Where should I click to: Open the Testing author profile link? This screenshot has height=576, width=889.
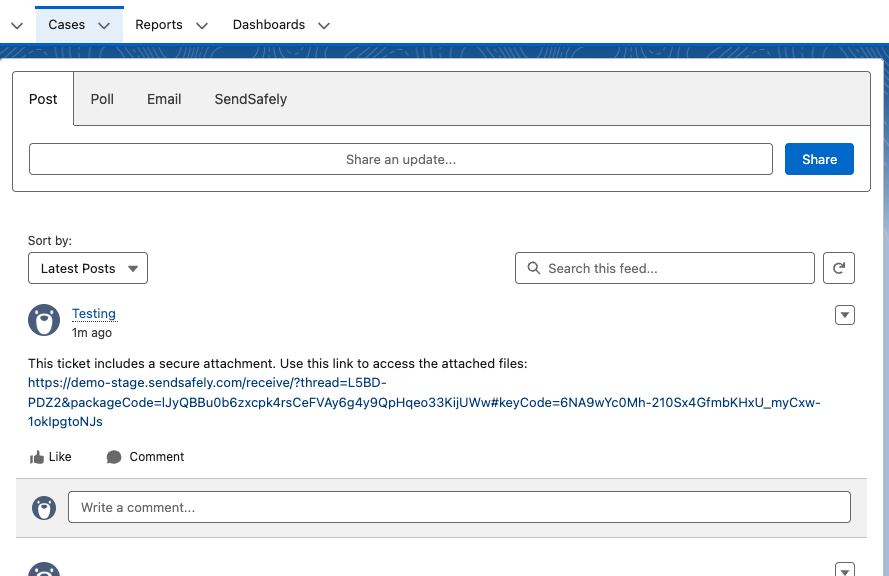pos(94,314)
